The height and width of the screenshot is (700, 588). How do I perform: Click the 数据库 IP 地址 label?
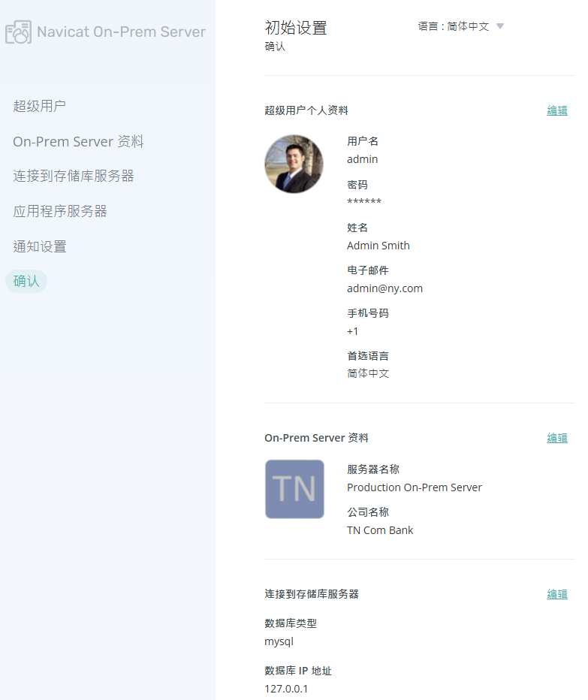point(298,671)
